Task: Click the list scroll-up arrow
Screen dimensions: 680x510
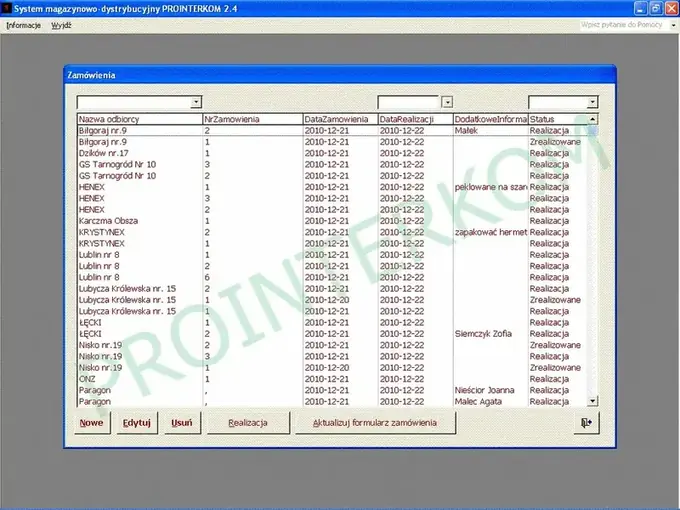Action: (592, 119)
